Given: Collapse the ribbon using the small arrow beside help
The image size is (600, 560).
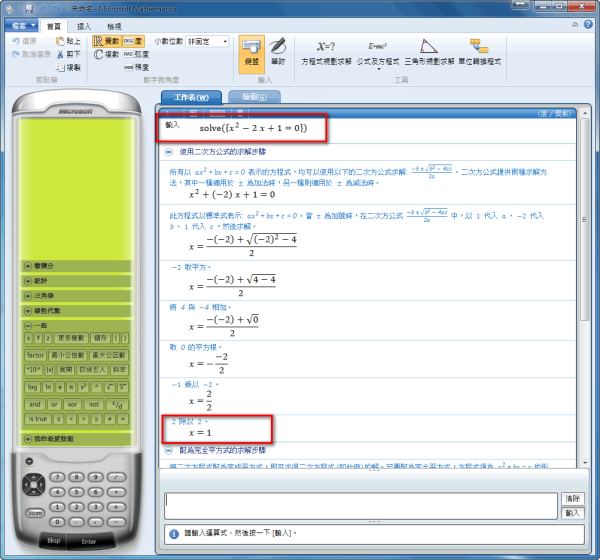Looking at the screenshot, I should coord(575,24).
